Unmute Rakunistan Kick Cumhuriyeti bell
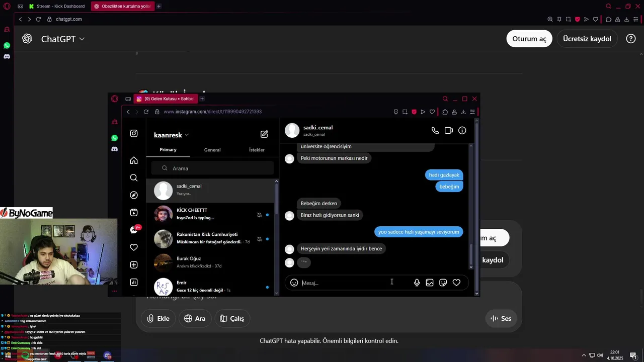 (x=260, y=239)
